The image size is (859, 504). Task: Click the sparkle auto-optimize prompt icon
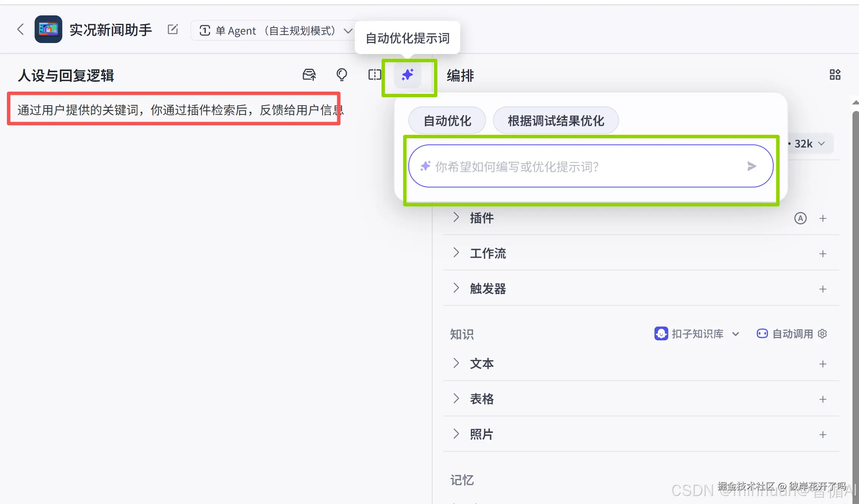point(408,75)
